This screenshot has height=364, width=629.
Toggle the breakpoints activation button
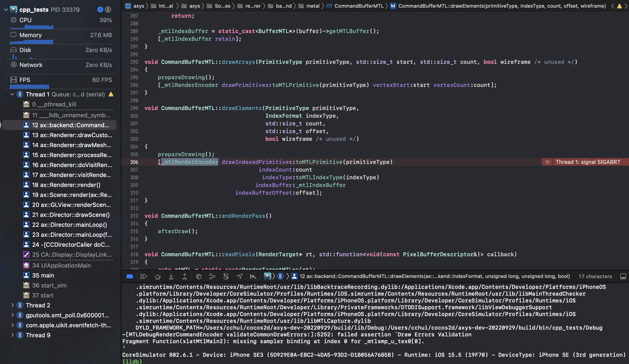pyautogui.click(x=130, y=276)
